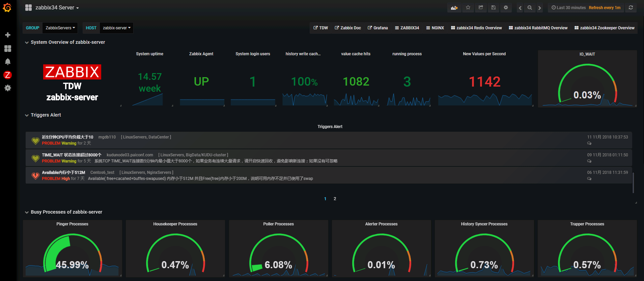
Task: Click the value cache hits panel title
Action: click(x=356, y=54)
